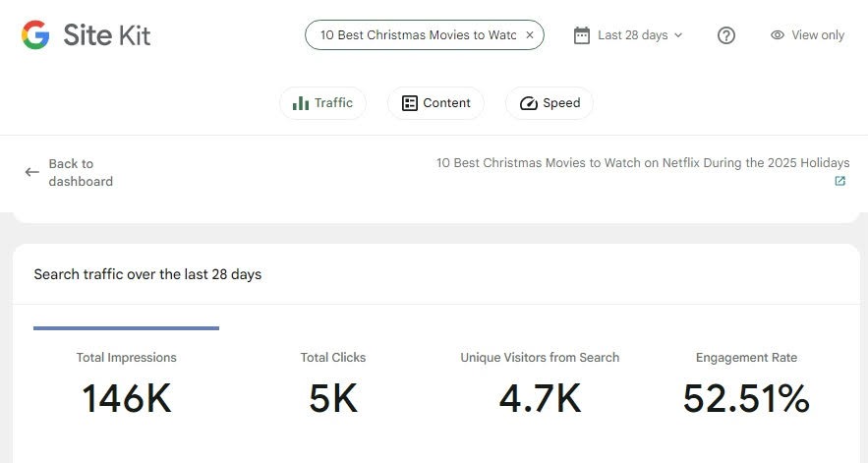Image resolution: width=868 pixels, height=463 pixels.
Task: Jump to the Traffic section
Action: click(322, 103)
